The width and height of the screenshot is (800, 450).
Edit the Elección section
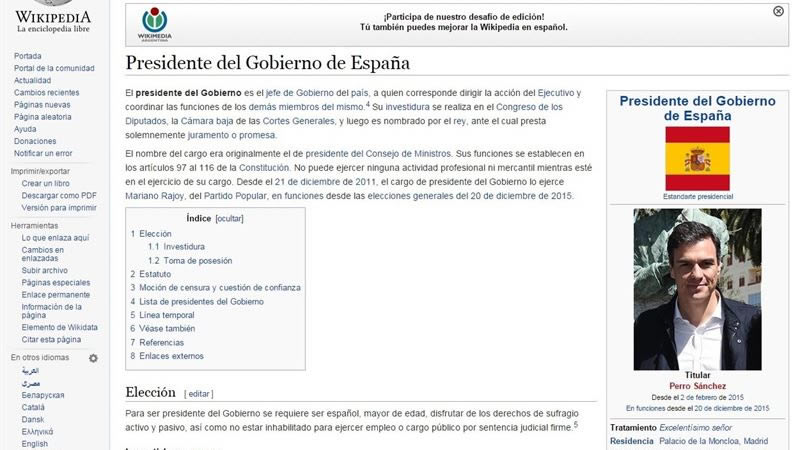(198, 394)
